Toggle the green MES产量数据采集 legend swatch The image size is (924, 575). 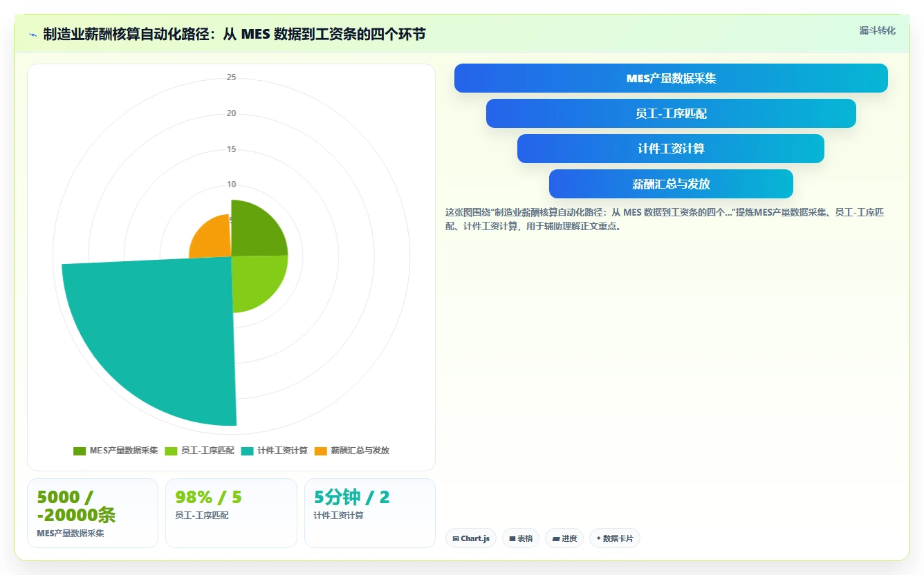80,451
